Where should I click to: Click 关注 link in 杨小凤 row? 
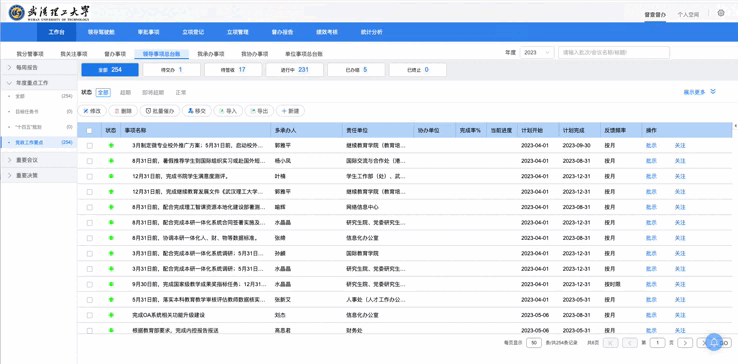(x=680, y=161)
